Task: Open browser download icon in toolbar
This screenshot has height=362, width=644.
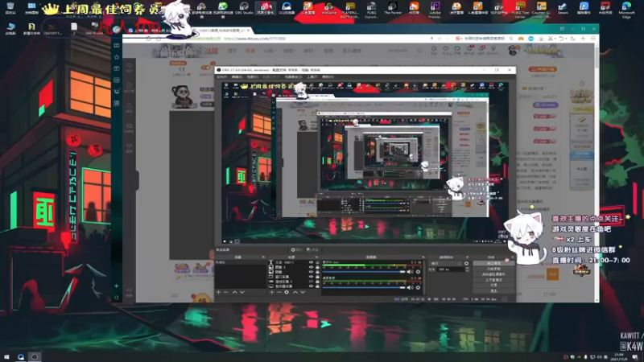Action: coord(541,38)
